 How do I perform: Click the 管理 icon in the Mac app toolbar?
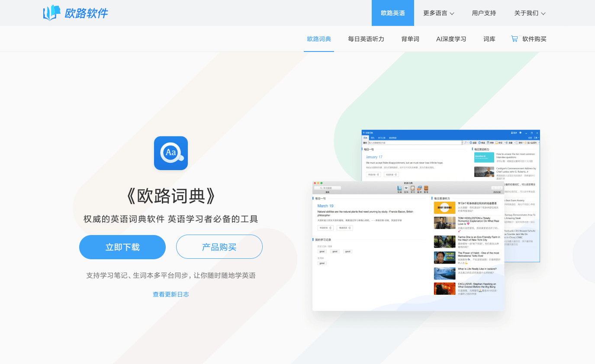click(x=426, y=189)
